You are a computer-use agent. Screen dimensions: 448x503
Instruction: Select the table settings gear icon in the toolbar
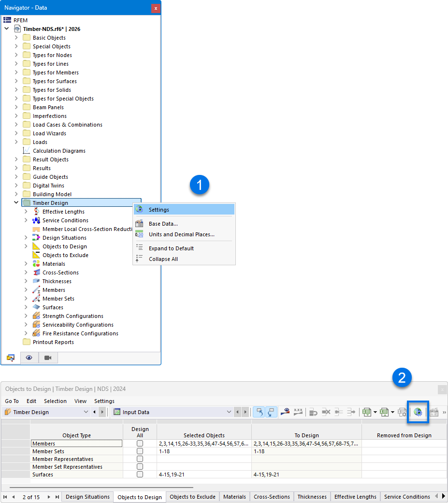coord(402,412)
